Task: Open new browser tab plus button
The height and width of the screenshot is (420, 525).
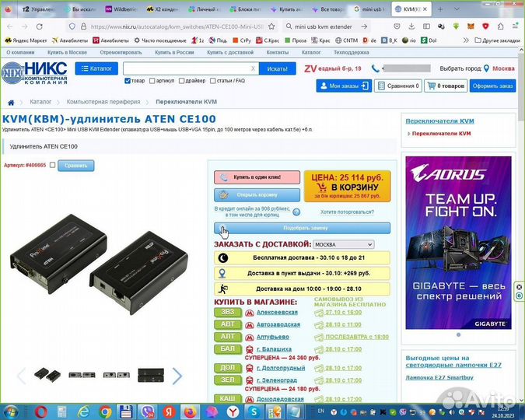Action: pos(440,9)
